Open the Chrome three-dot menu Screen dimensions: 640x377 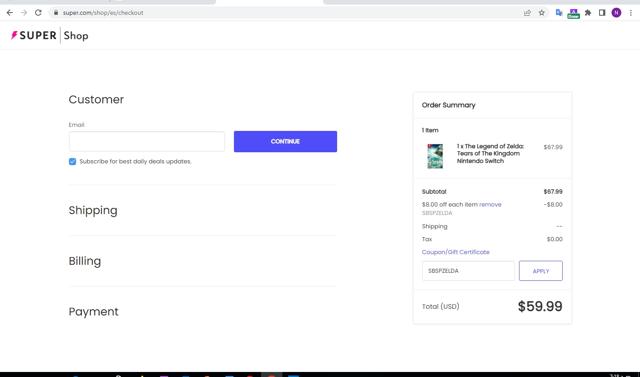[631, 13]
